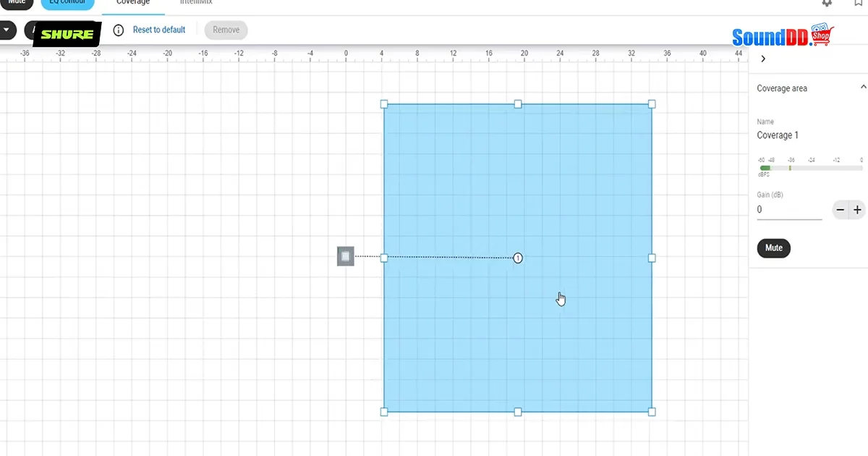Select the top-middle handle of the coverage area
Image resolution: width=868 pixels, height=456 pixels.
(x=518, y=104)
